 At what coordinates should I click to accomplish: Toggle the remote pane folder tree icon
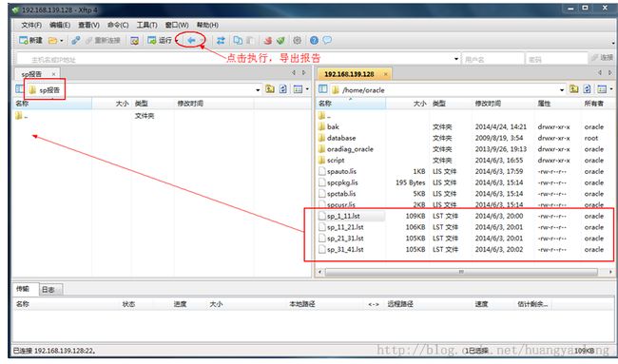click(323, 89)
